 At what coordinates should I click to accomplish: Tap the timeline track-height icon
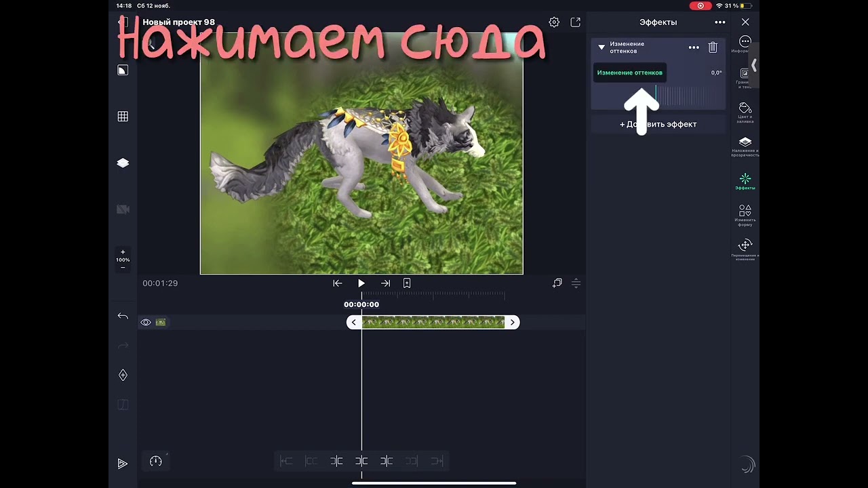576,283
